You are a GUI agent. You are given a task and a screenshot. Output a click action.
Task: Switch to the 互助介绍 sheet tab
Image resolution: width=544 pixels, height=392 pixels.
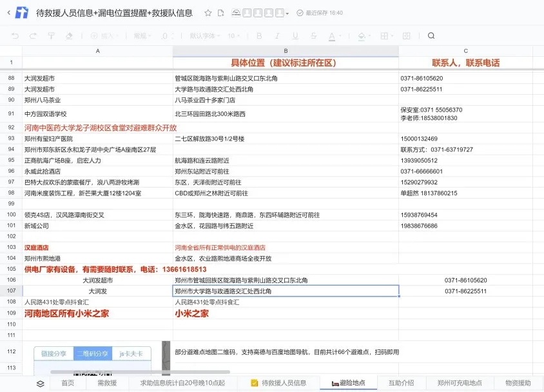coord(401,383)
